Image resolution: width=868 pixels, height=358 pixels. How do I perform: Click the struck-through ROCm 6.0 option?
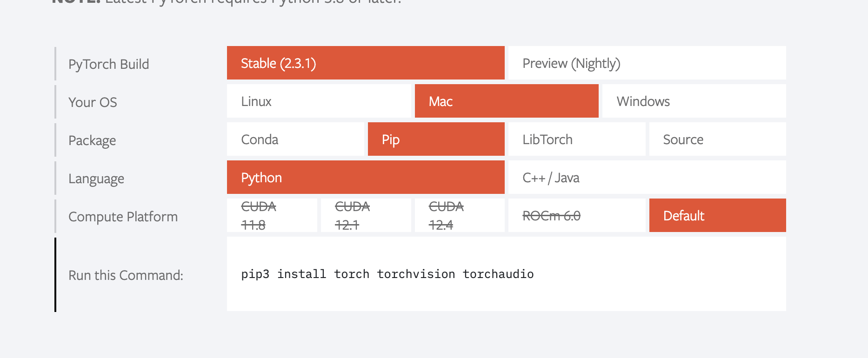pyautogui.click(x=552, y=215)
